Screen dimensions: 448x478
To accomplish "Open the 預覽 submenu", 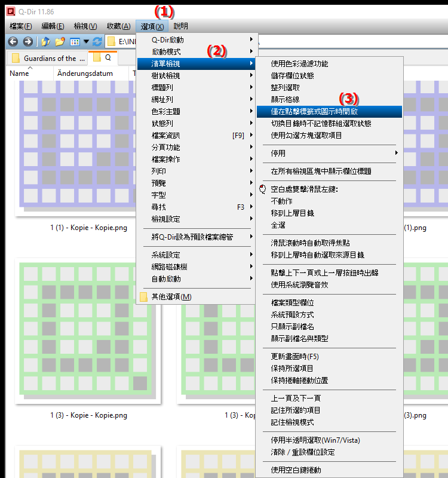I will tap(196, 183).
